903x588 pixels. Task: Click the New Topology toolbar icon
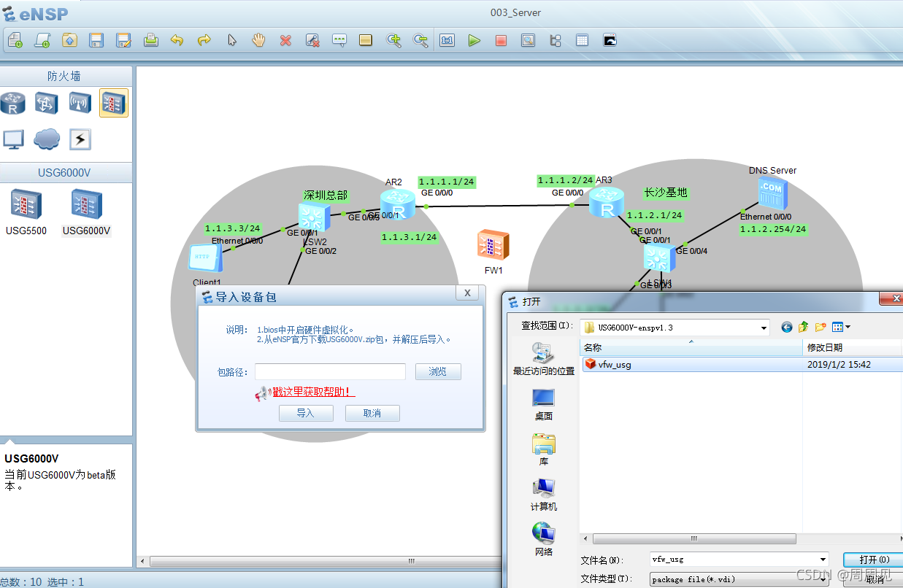(15, 41)
